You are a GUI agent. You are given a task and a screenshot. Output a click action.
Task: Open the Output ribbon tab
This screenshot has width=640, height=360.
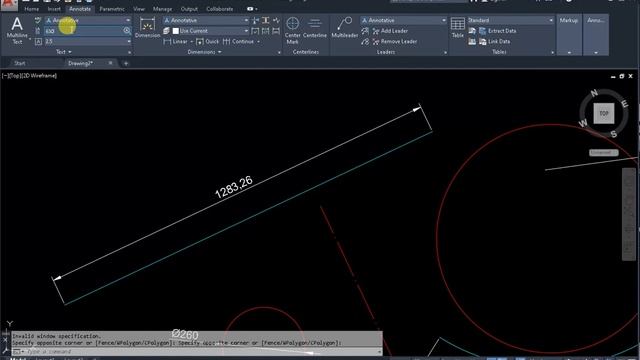(x=189, y=9)
